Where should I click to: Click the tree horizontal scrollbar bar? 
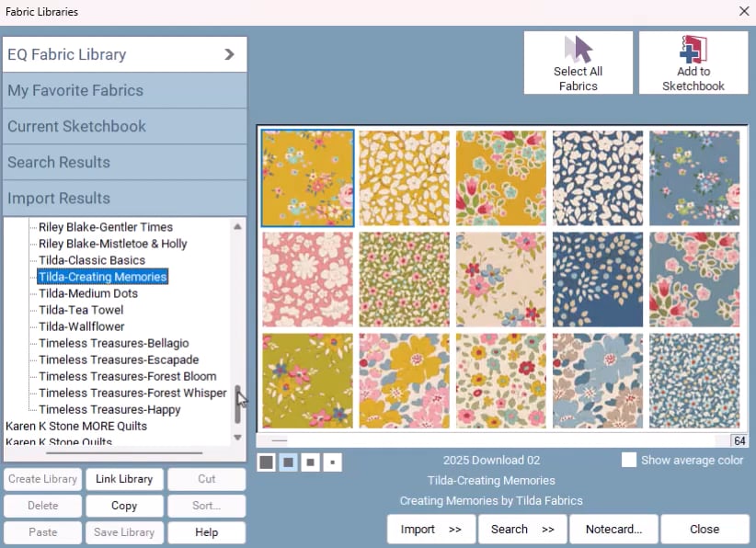[x=124, y=453]
